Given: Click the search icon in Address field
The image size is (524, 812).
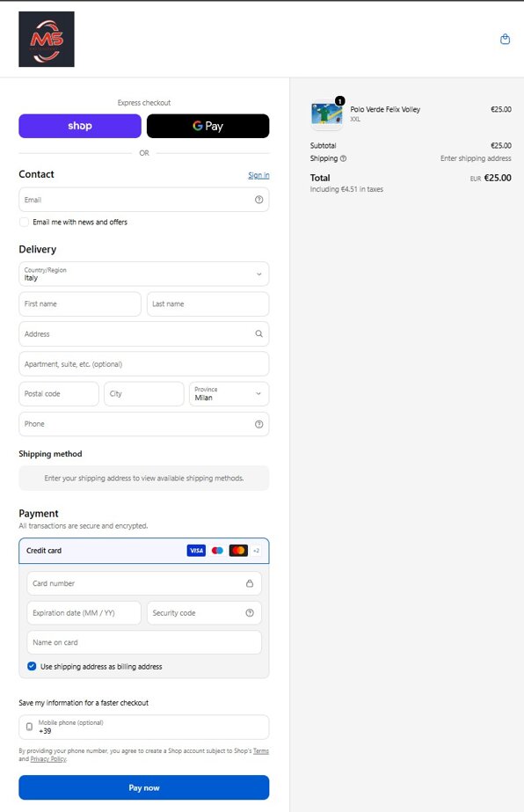Looking at the screenshot, I should click(x=258, y=334).
